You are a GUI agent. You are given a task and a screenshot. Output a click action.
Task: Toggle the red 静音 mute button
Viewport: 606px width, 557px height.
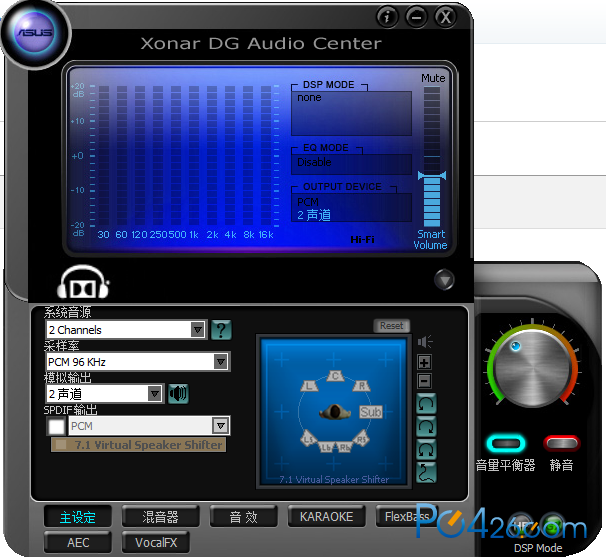pyautogui.click(x=562, y=443)
